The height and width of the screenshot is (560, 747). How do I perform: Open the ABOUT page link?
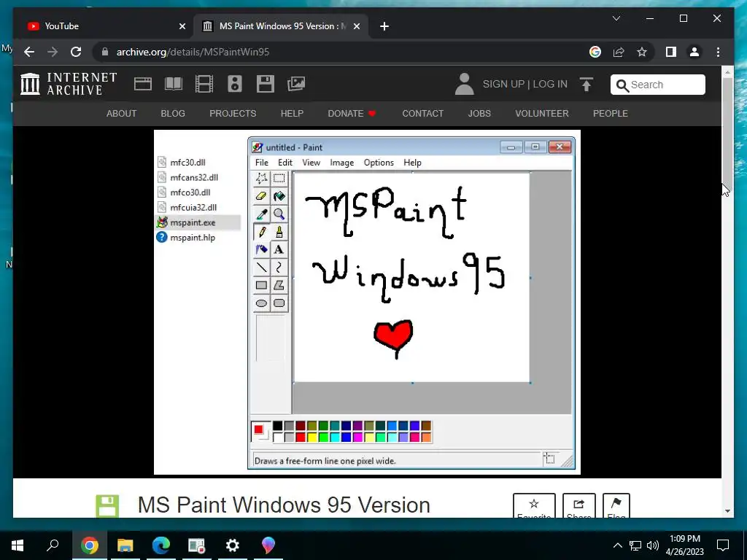point(122,114)
